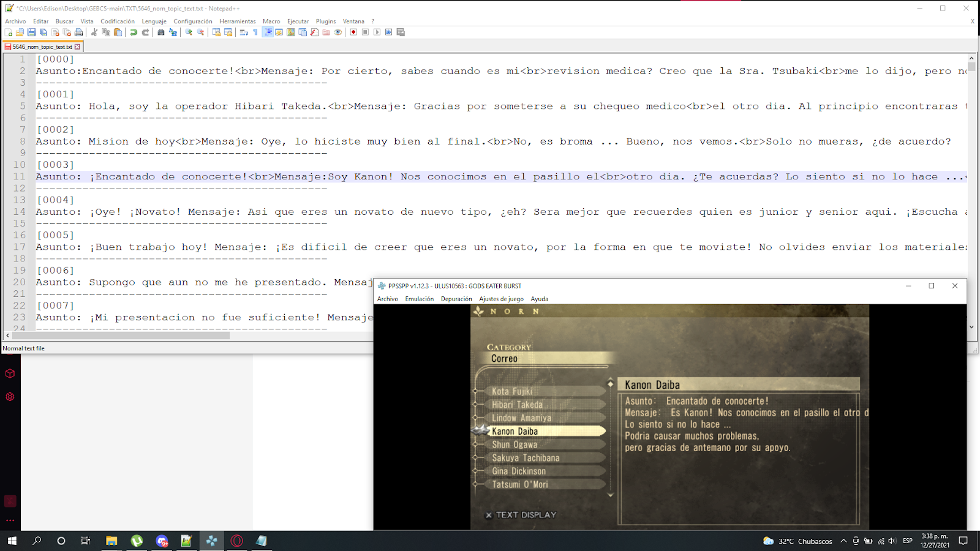The width and height of the screenshot is (980, 551).
Task: Toggle Synchronize Horizontal Scrolling icon
Action: coord(228,32)
